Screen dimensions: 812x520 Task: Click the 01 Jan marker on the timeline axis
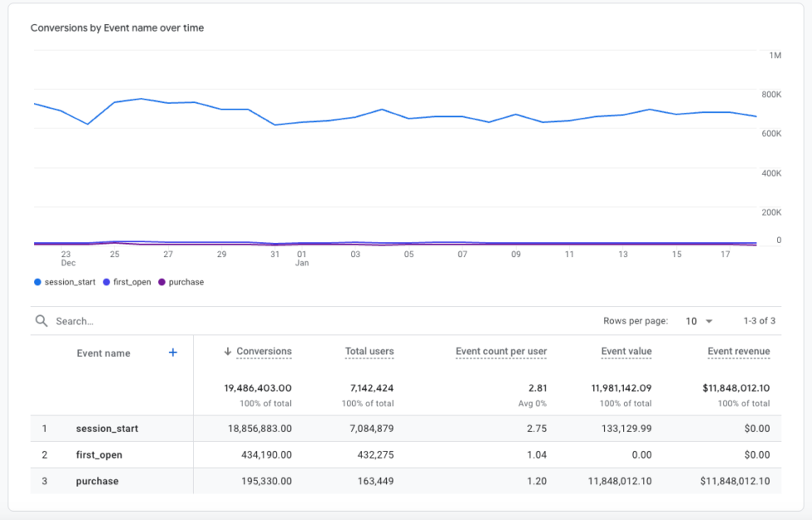pyautogui.click(x=302, y=258)
